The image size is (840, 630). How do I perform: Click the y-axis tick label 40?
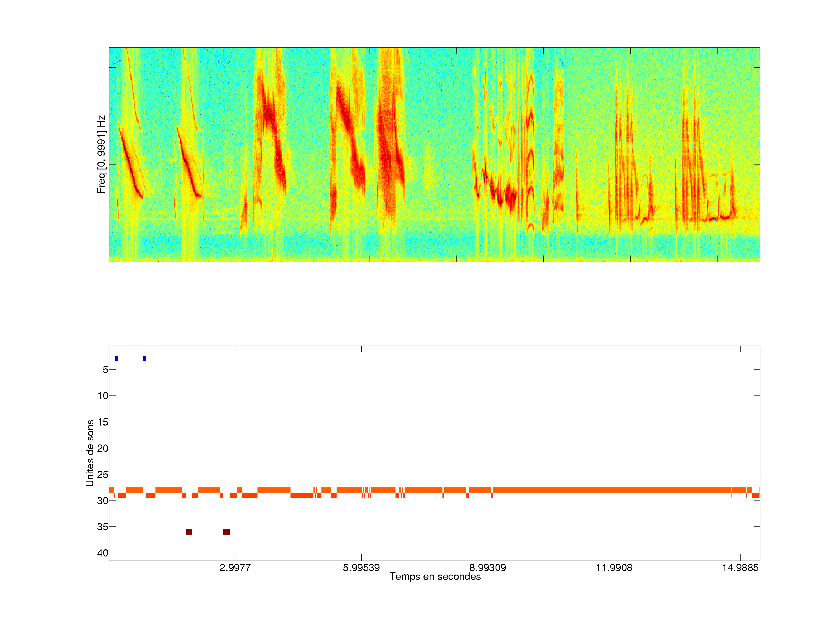[103, 553]
